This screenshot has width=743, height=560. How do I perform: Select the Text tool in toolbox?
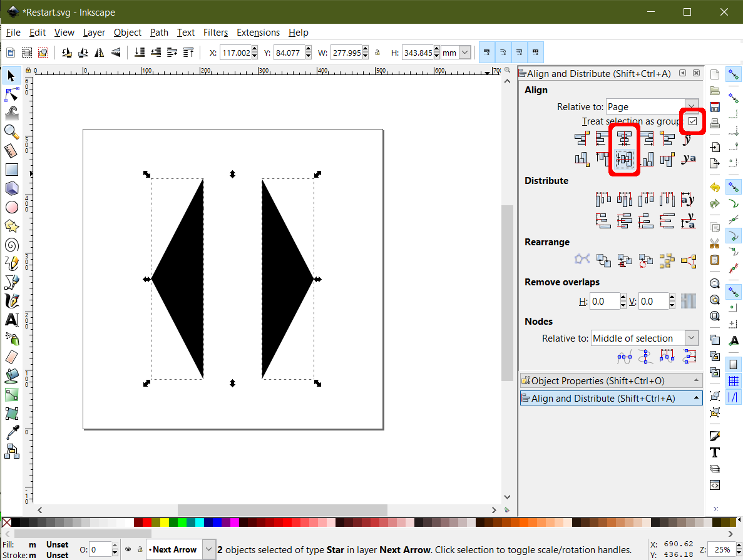[11, 320]
